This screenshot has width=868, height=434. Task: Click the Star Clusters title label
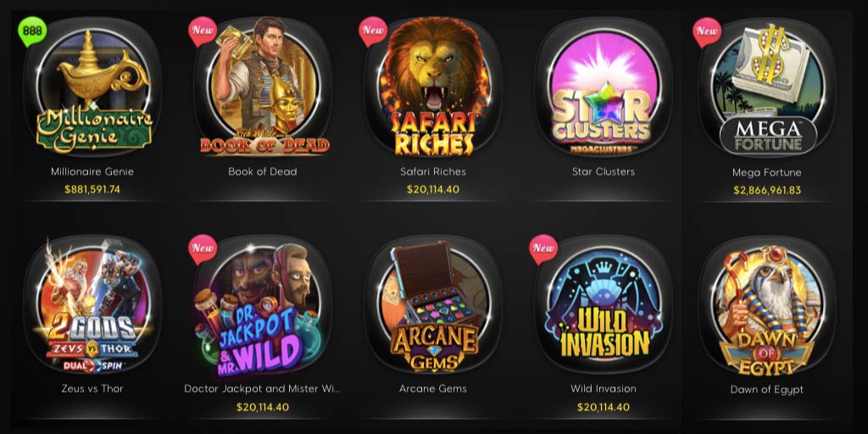(x=604, y=171)
